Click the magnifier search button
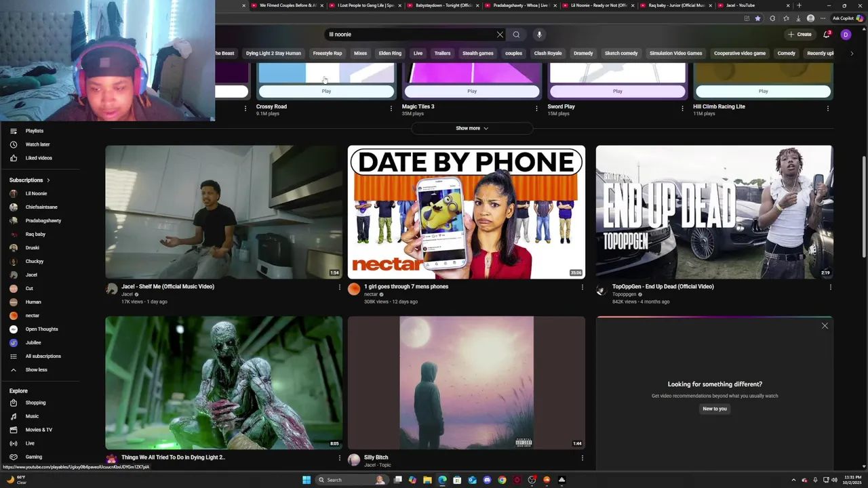Image resolution: width=868 pixels, height=488 pixels. (x=516, y=35)
